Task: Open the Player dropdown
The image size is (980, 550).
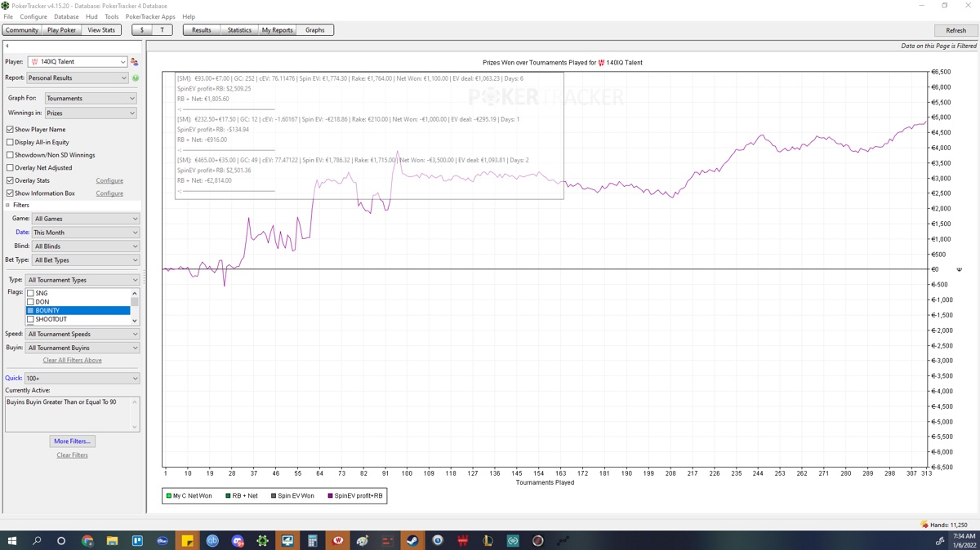Action: tap(77, 62)
